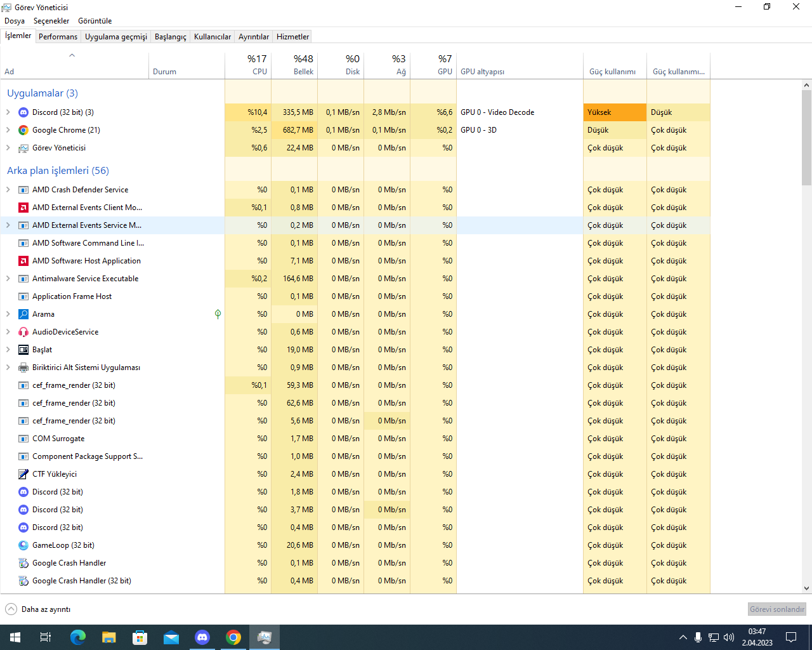Click the microphone tray icon

tap(698, 637)
